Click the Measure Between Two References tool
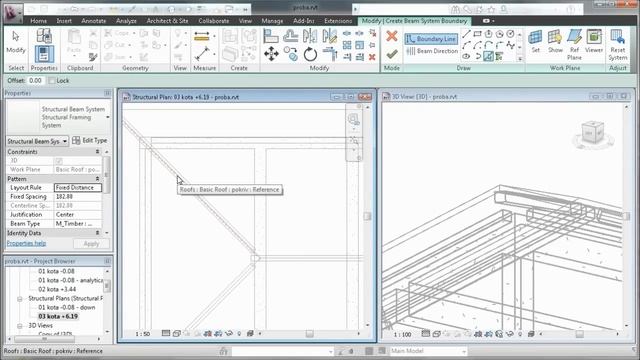The image size is (640, 360). pos(202,53)
